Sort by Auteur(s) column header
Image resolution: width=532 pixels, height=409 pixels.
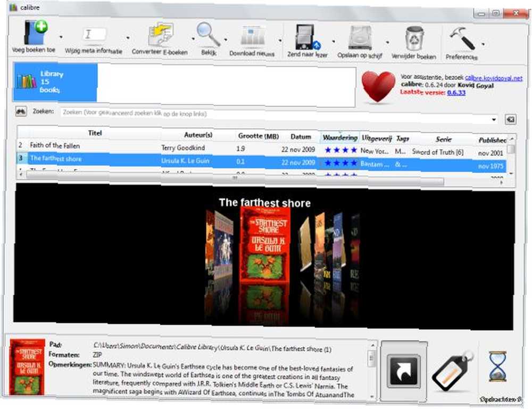point(198,135)
